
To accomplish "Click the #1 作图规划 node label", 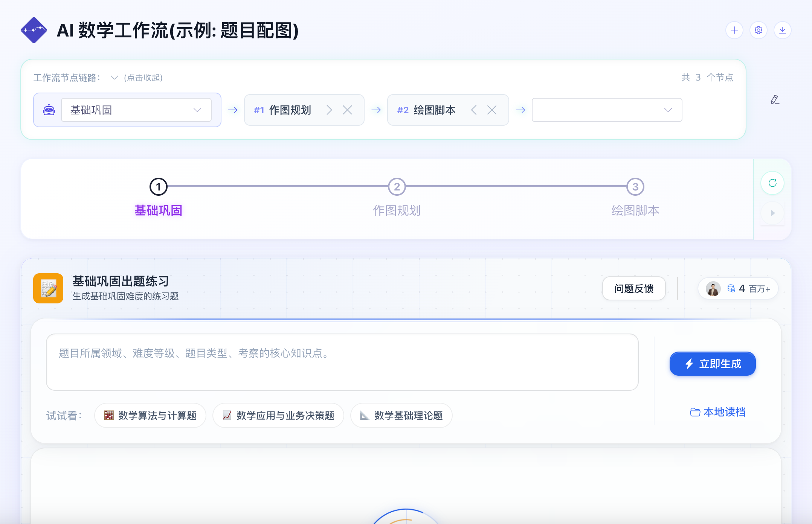I will click(282, 110).
